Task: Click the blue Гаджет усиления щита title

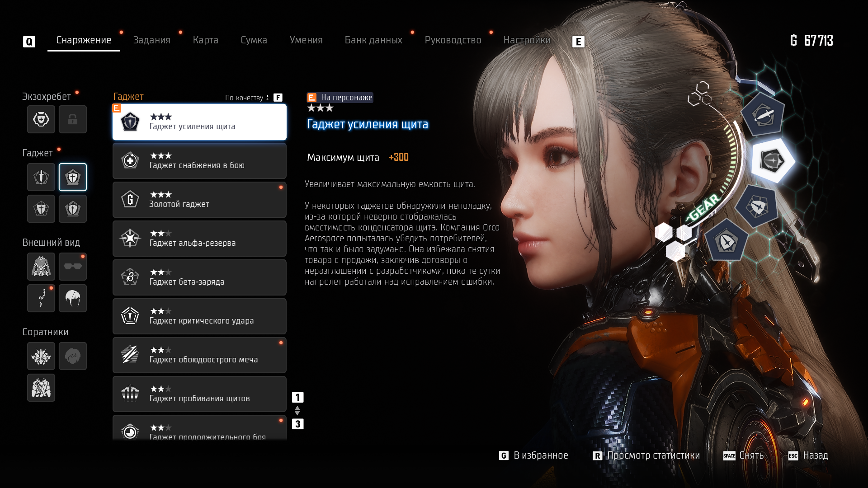Action: 368,124
